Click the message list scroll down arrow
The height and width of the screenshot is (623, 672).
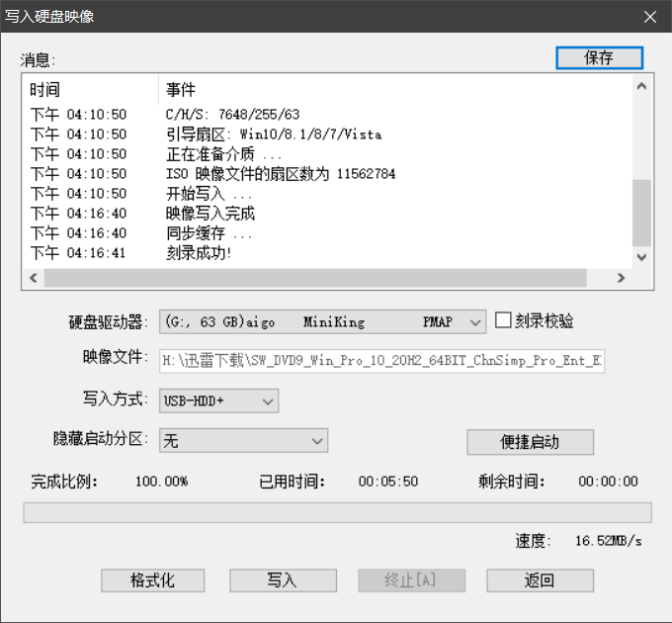(x=641, y=257)
